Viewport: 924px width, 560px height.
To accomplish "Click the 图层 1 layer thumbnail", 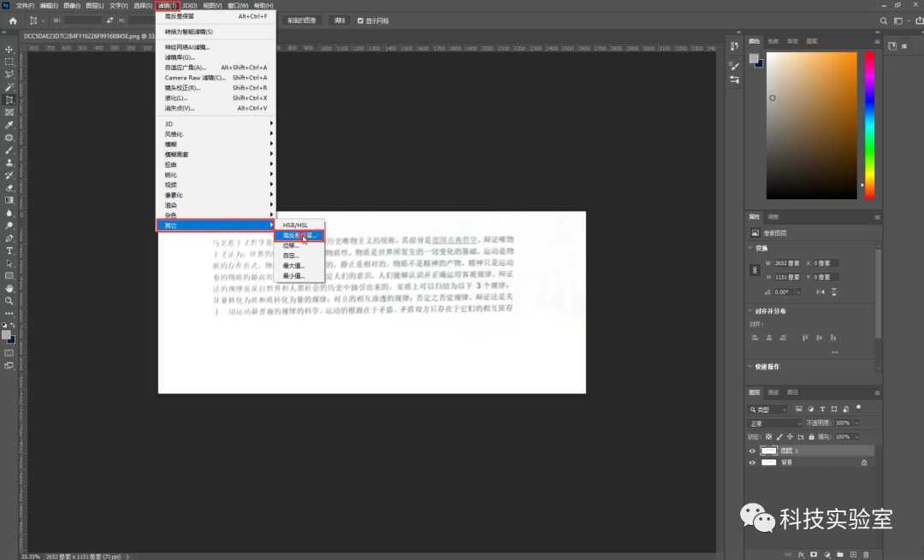I will pyautogui.click(x=769, y=451).
